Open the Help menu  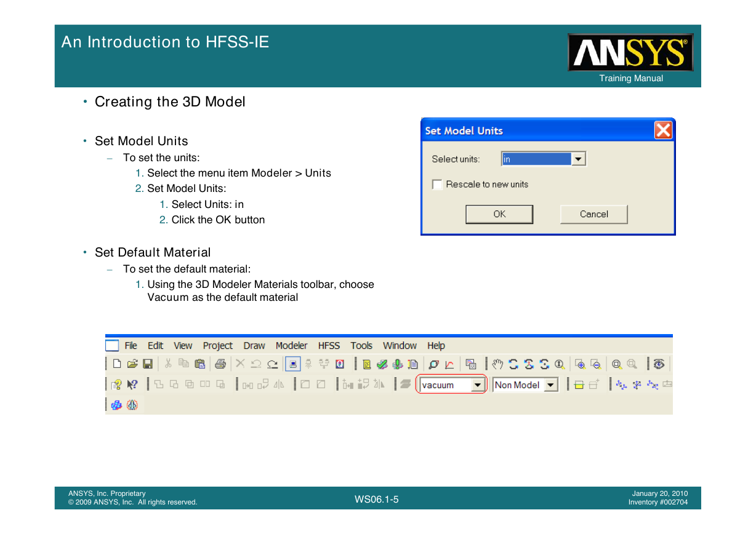(436, 346)
